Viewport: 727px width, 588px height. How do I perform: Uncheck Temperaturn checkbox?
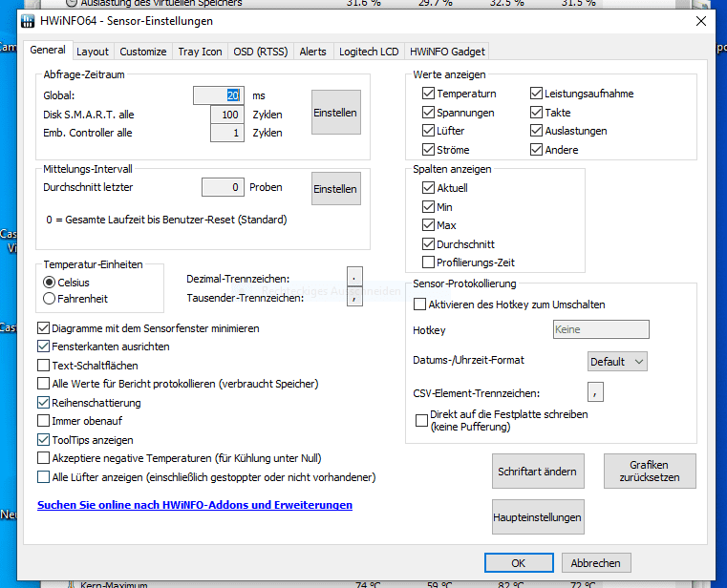(x=428, y=94)
